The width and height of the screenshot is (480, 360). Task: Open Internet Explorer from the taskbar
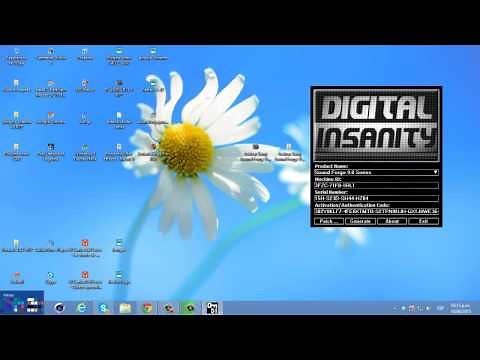[82, 308]
